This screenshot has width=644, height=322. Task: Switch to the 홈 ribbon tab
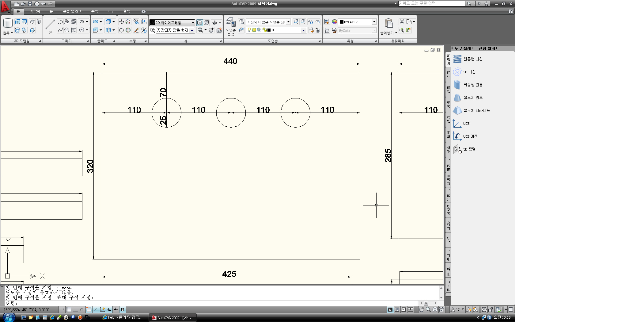18,11
